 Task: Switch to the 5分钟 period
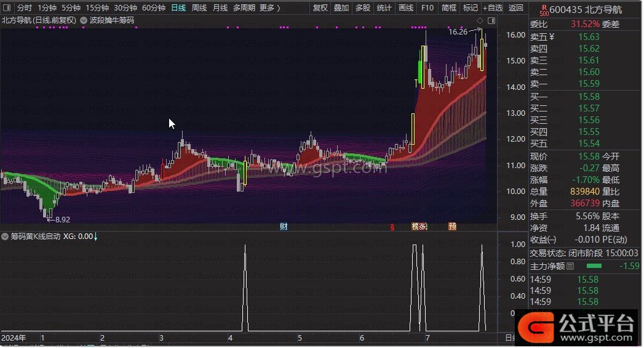click(71, 8)
